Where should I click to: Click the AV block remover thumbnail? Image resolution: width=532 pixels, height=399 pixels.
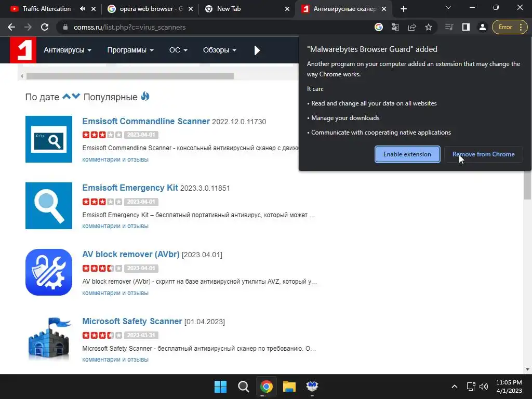[x=49, y=272]
